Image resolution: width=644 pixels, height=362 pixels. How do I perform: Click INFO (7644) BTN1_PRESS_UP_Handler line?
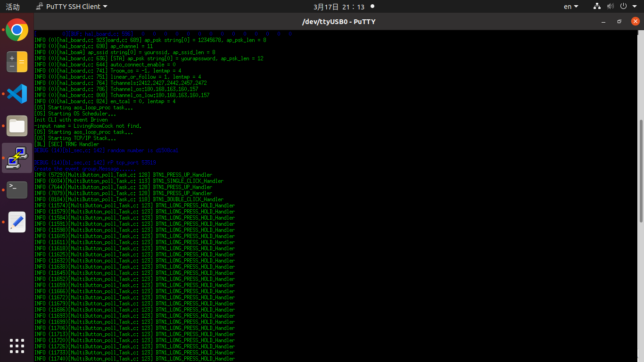pyautogui.click(x=124, y=187)
